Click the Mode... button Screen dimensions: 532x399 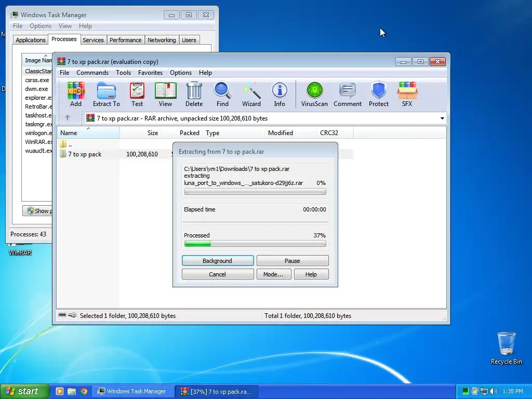273,274
